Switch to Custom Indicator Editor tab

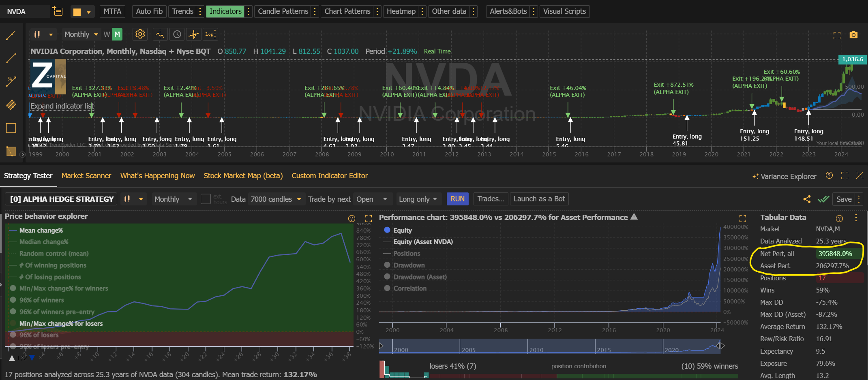(330, 176)
